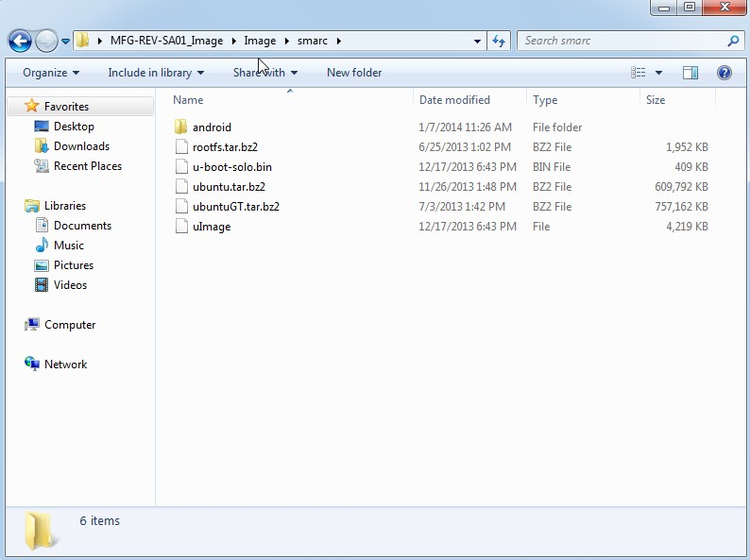Expand arrow after Image in breadcrumb
Image resolution: width=750 pixels, height=560 pixels.
[286, 42]
